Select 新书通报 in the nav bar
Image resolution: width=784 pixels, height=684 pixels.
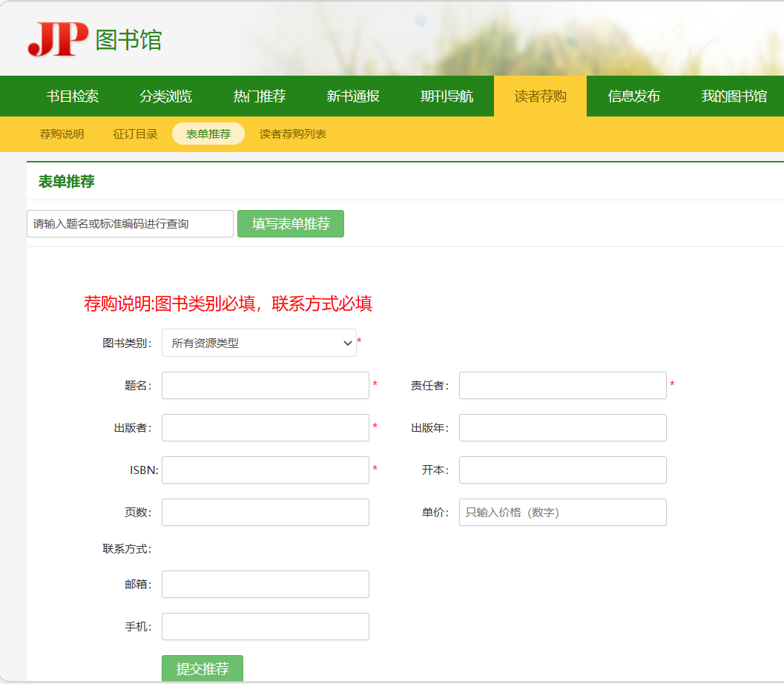[x=353, y=96]
